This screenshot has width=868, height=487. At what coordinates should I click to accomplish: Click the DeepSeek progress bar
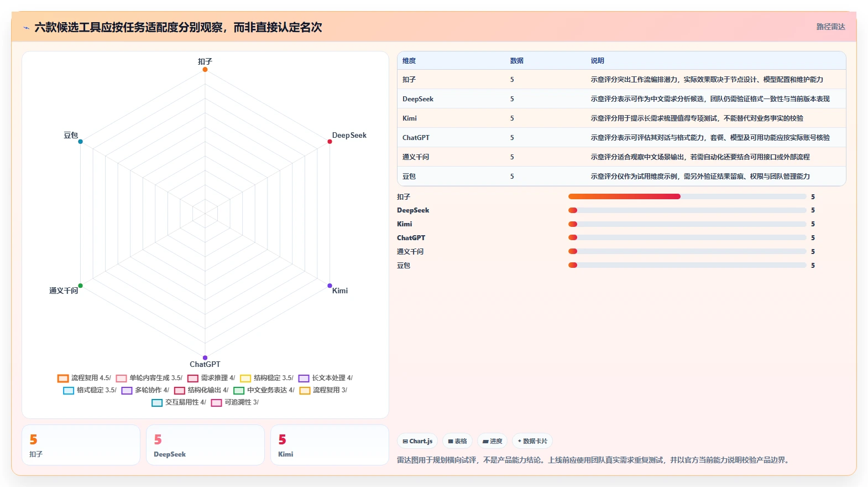tap(687, 210)
